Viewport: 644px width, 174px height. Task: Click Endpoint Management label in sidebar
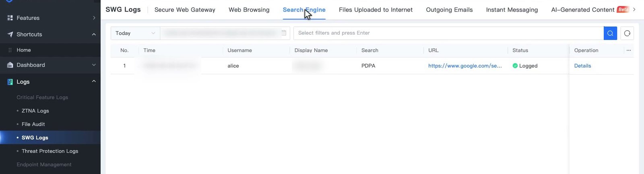point(44,164)
